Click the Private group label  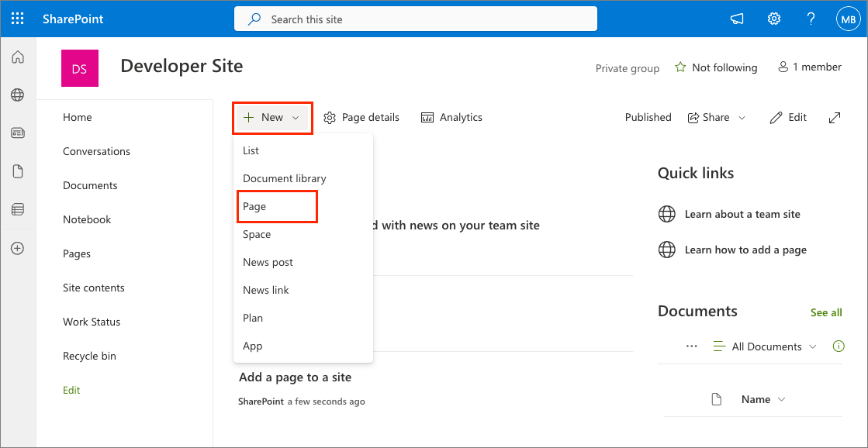point(628,68)
